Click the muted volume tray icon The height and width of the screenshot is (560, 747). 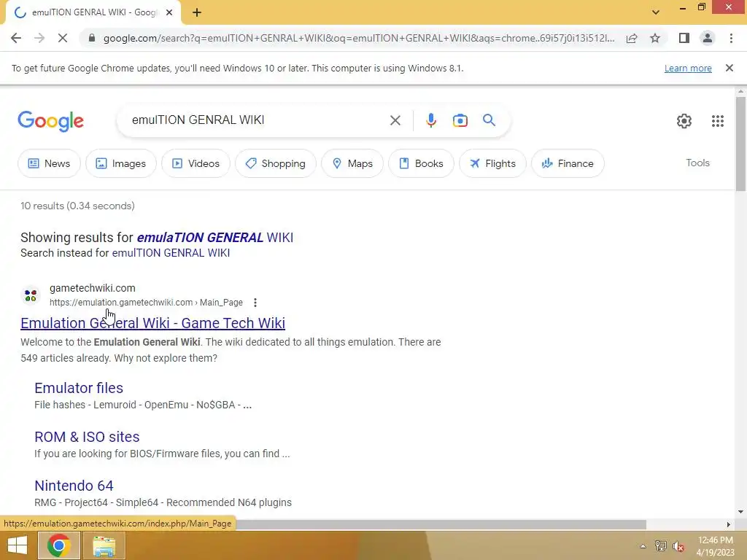coord(678,545)
